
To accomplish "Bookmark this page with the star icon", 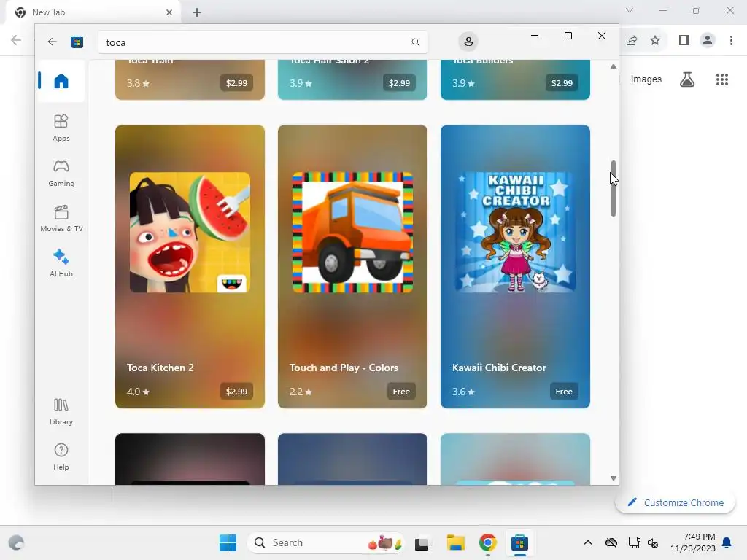I will [x=655, y=41].
